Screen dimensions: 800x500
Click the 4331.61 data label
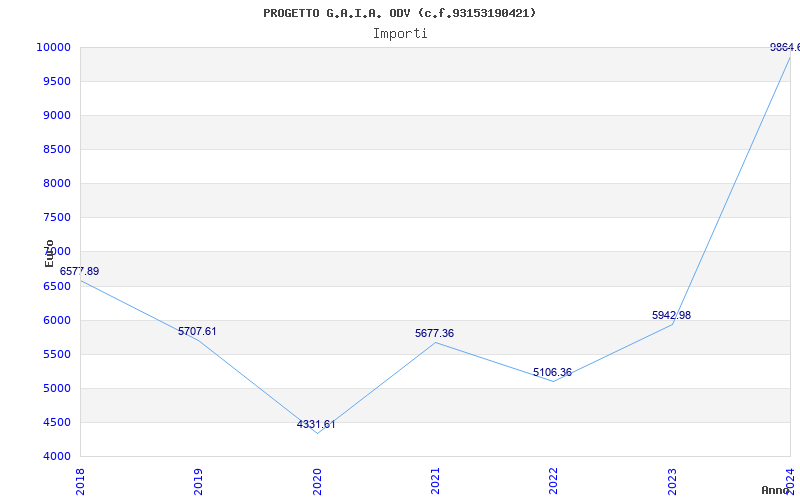pos(316,424)
